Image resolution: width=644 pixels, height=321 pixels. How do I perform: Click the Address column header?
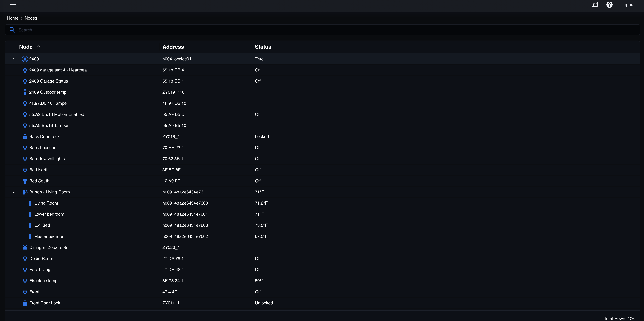click(173, 47)
